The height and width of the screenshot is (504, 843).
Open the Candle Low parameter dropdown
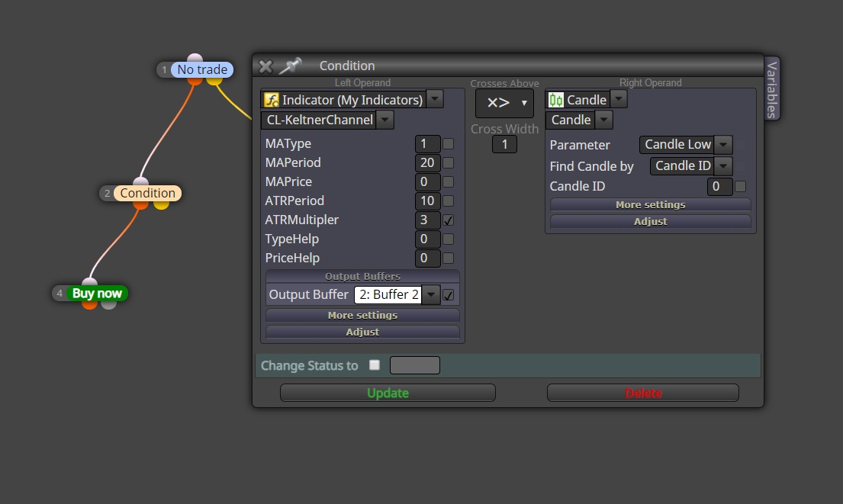[724, 145]
